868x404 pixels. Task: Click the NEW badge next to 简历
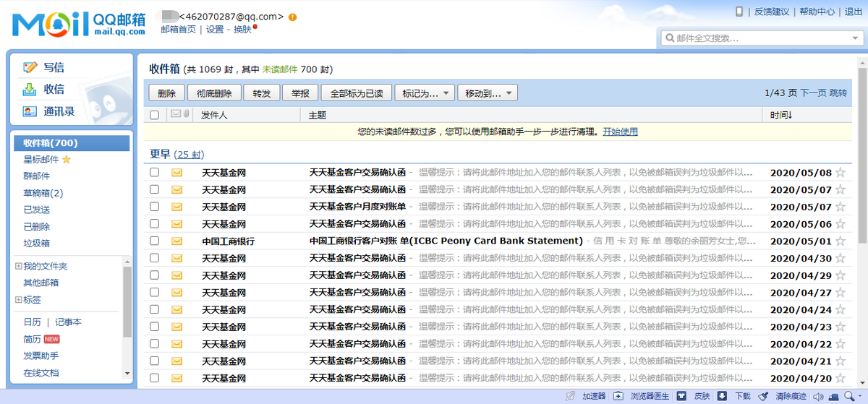[51, 339]
